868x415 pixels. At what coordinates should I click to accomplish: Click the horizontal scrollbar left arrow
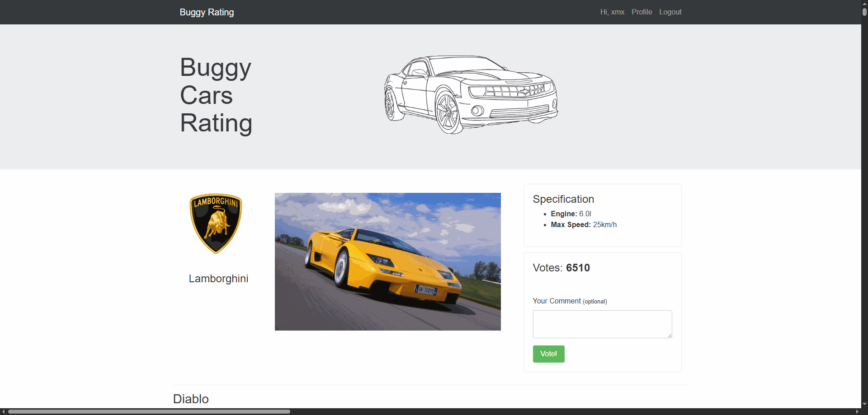[4, 411]
